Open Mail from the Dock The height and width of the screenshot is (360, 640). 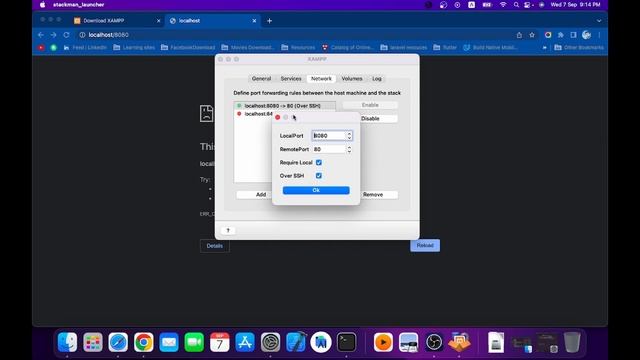[169, 342]
